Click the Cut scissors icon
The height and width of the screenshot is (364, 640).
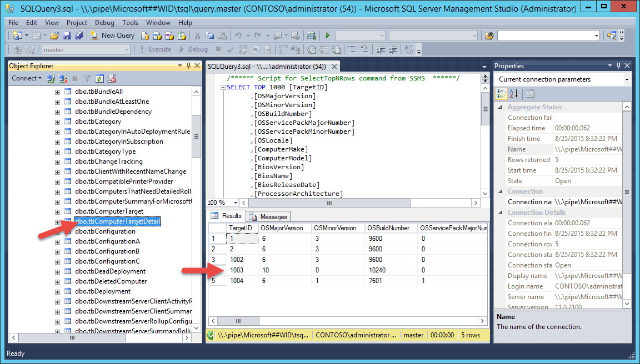coord(197,36)
